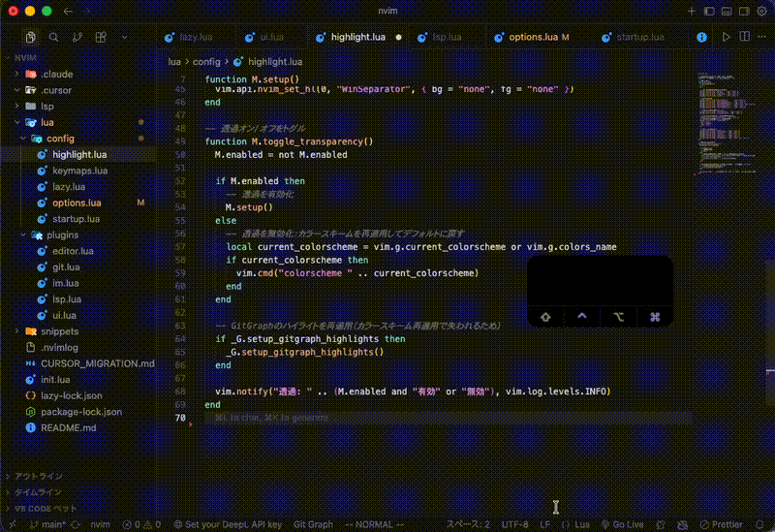
Task: Click the Git Graph status bar button
Action: pos(313,524)
